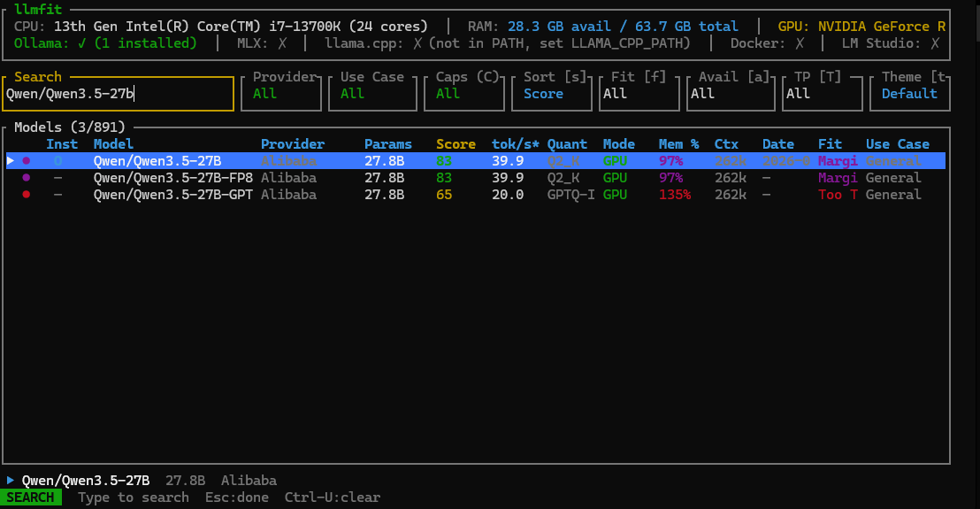
Task: Click purple status dot of Qwen3.5-27B-FP8 row
Action: click(27, 178)
